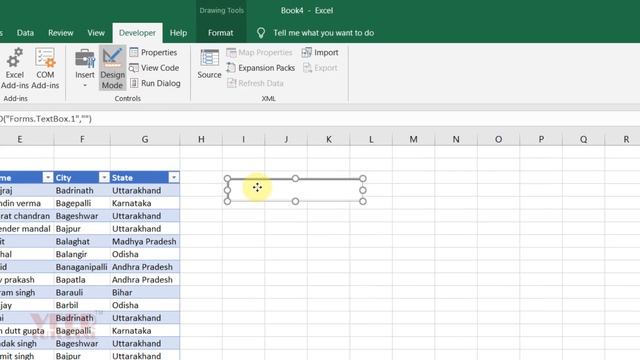This screenshot has height=360, width=640.
Task: Click Run Dialog button
Action: click(155, 83)
